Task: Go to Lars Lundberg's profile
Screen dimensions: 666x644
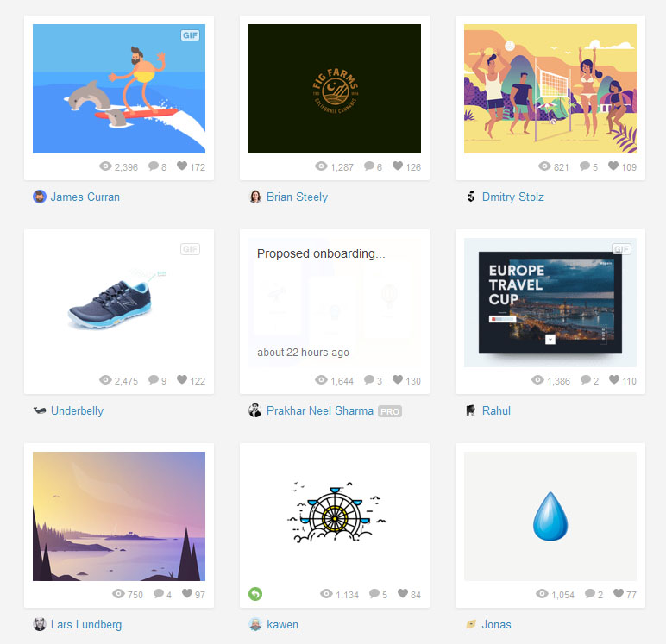Action: [x=86, y=624]
